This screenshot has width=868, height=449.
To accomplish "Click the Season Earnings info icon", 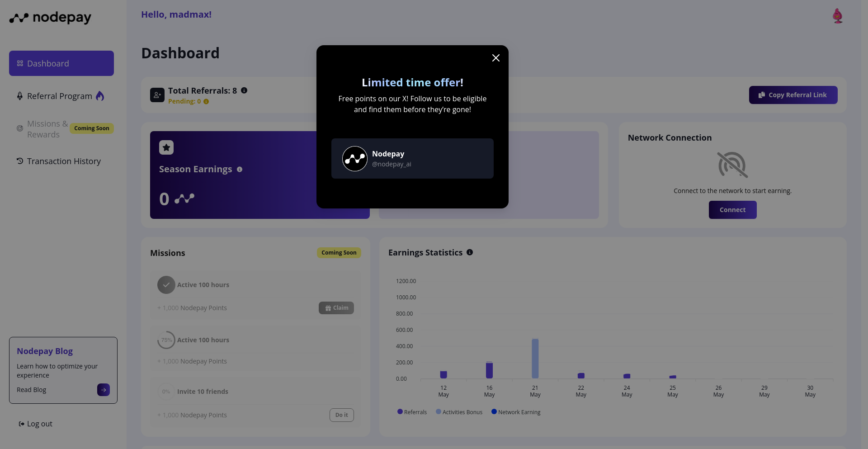I will pyautogui.click(x=240, y=170).
